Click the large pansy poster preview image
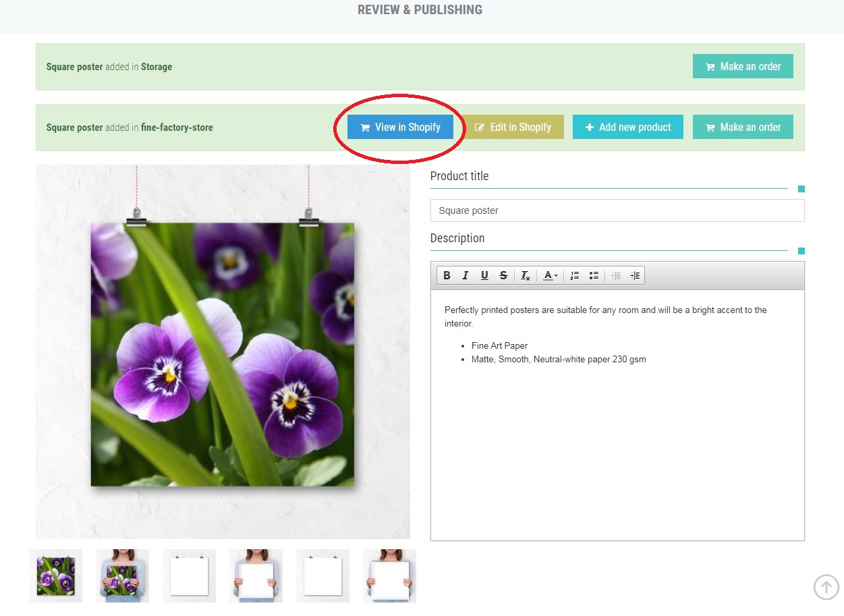 [x=223, y=352]
